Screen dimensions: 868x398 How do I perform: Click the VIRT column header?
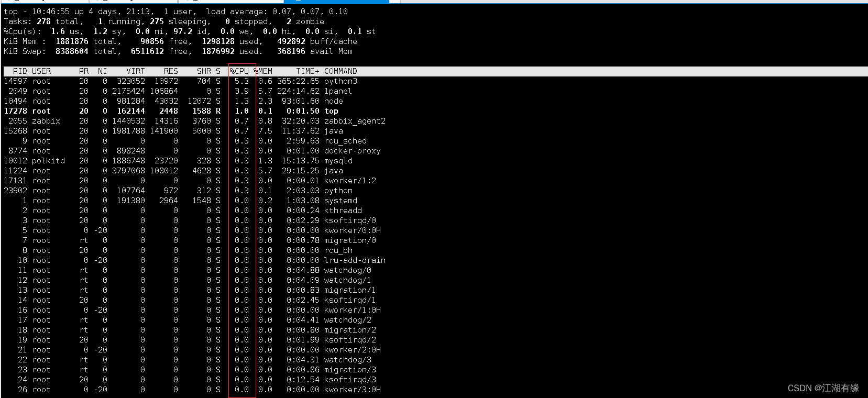tap(136, 71)
